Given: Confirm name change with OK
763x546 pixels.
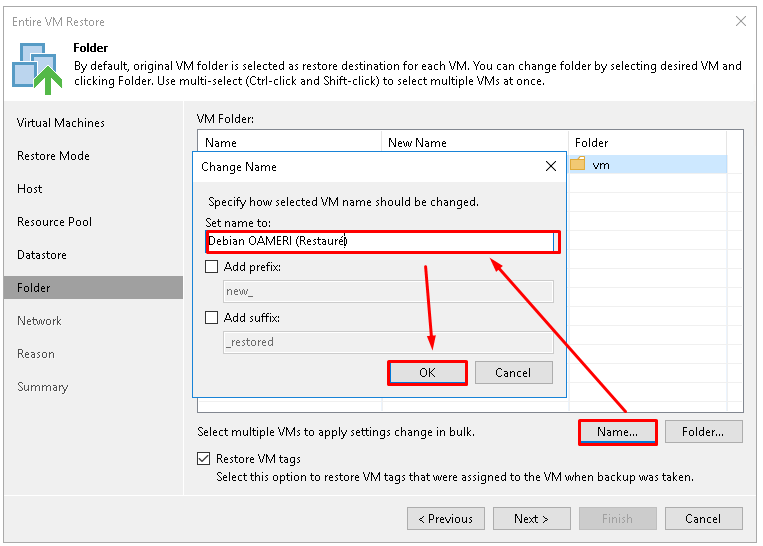Looking at the screenshot, I should pyautogui.click(x=427, y=373).
